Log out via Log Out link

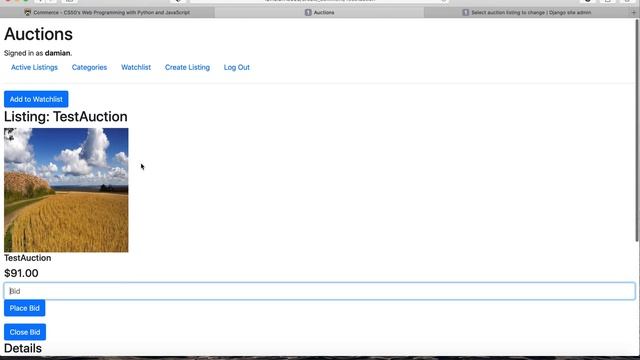(x=237, y=67)
